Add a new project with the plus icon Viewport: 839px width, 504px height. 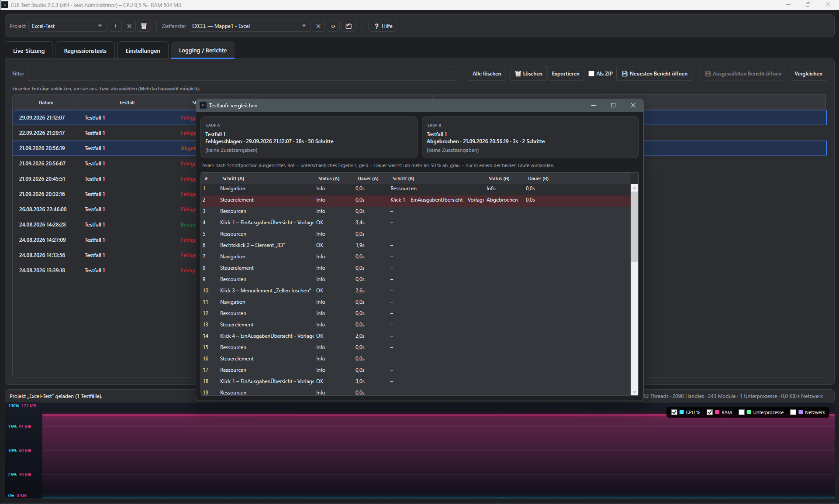tap(115, 26)
